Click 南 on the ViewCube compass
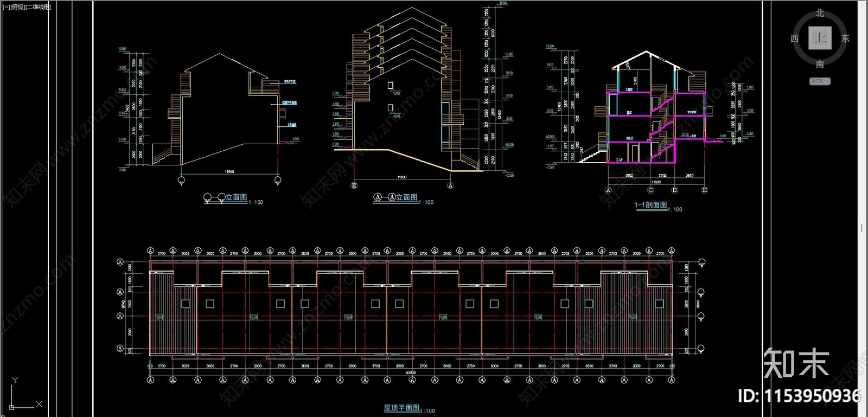Viewport: 868px width, 417px height. click(x=820, y=64)
